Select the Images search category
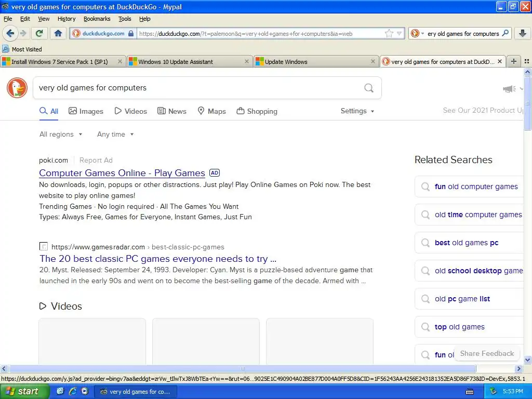The height and width of the screenshot is (399, 532). click(x=86, y=111)
